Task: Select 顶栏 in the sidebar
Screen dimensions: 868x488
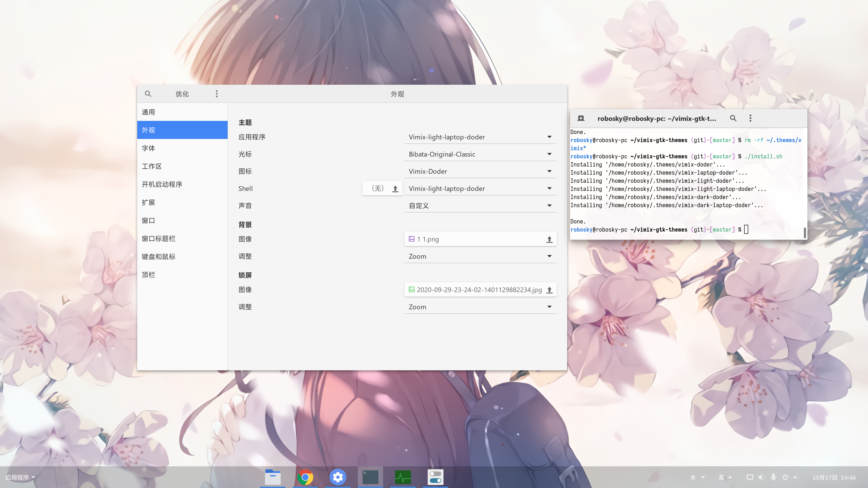Action: [182, 275]
